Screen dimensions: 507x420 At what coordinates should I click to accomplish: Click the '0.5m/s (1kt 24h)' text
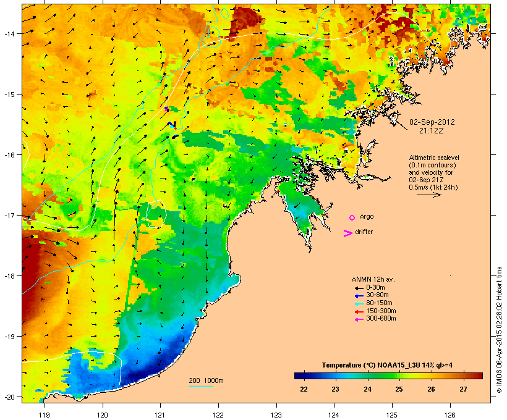(433, 187)
